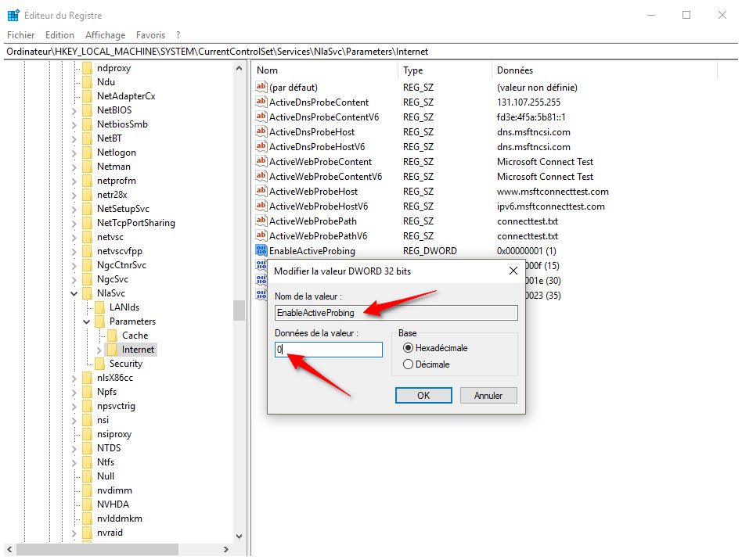Select ActiveDnsProbeContentV6 value icon

[x=261, y=117]
